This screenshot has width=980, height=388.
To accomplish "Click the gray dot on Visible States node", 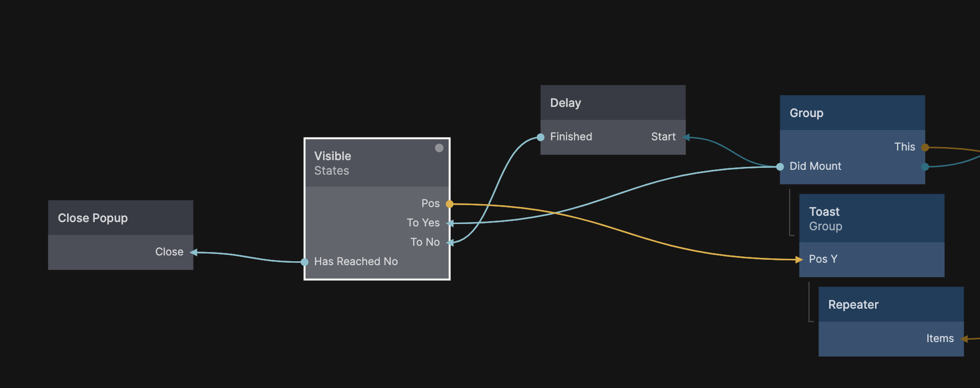I will click(x=439, y=148).
